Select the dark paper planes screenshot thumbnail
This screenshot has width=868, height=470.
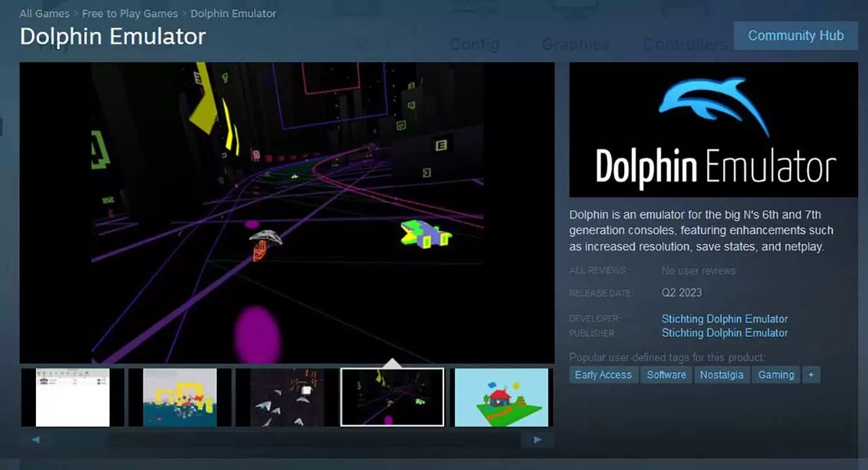tap(286, 398)
